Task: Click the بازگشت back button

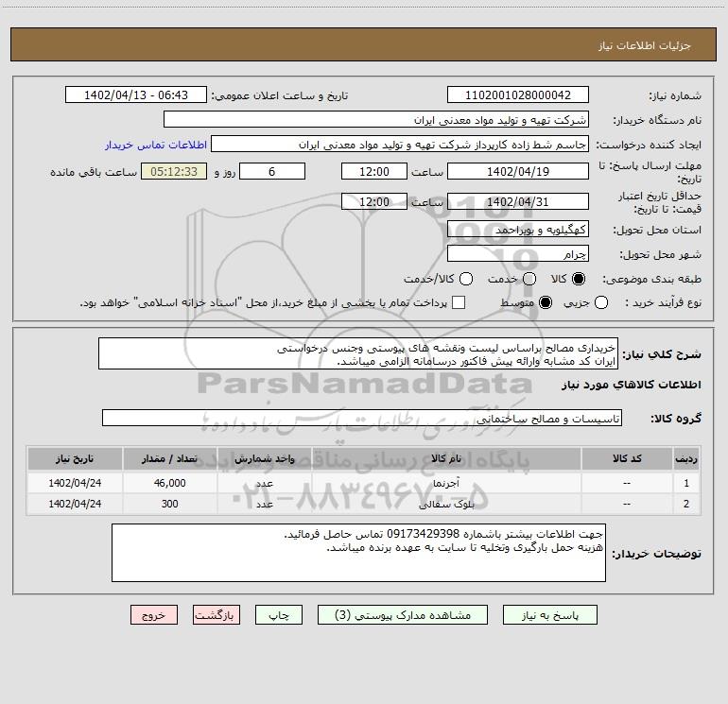Action: [217, 615]
